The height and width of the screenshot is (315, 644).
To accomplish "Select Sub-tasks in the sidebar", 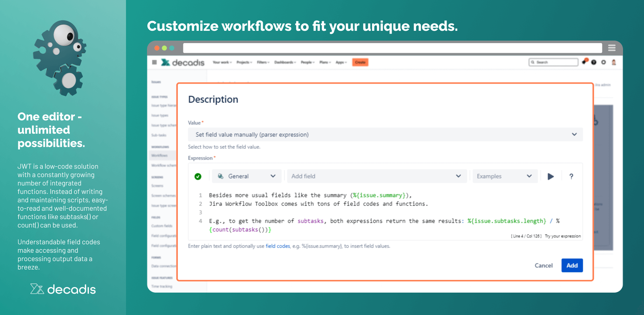I will click(159, 135).
